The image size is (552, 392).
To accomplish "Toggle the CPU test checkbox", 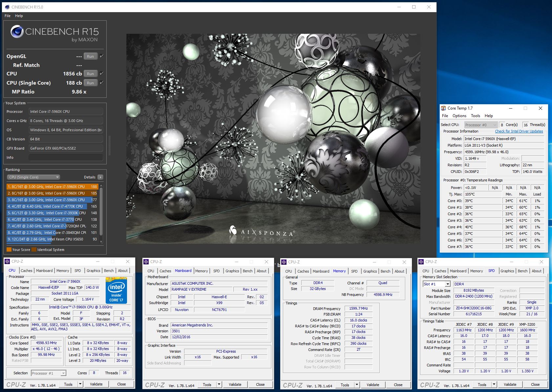I will pos(101,73).
